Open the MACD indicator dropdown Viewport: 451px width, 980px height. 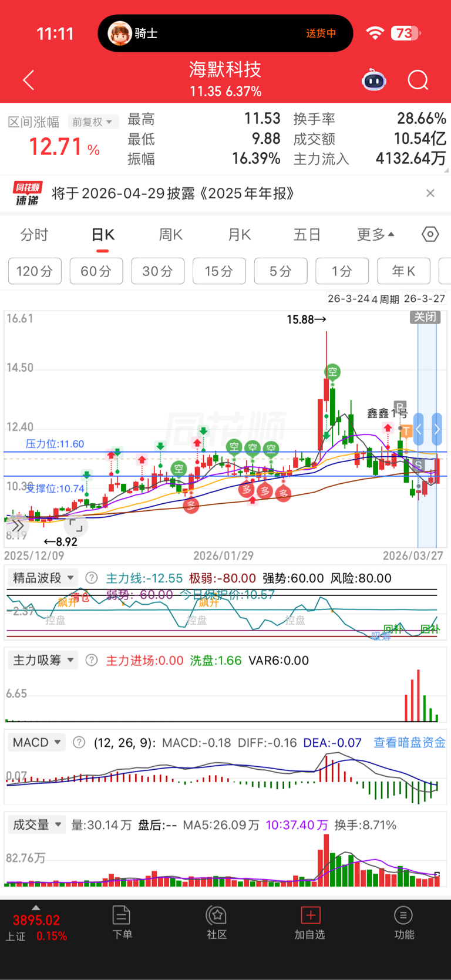(36, 742)
